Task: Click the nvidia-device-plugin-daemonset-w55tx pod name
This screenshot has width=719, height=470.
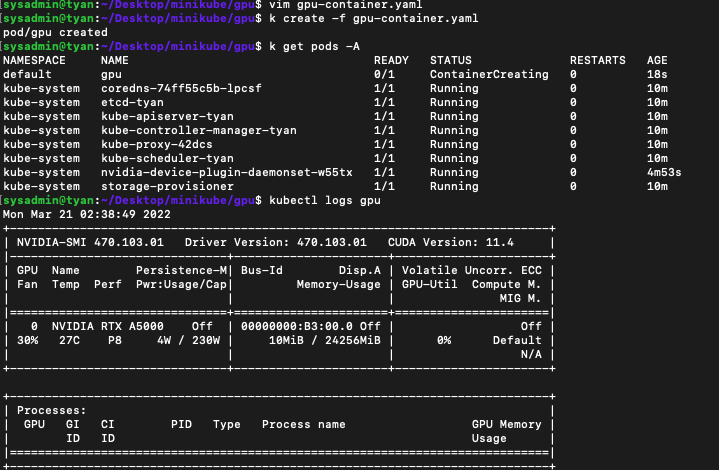Action: tap(227, 172)
